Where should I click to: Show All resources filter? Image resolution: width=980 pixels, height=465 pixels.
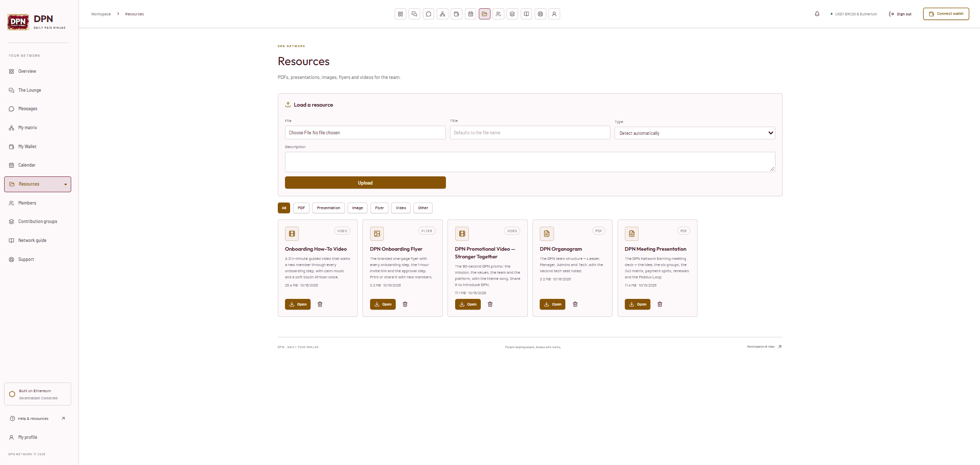(284, 208)
